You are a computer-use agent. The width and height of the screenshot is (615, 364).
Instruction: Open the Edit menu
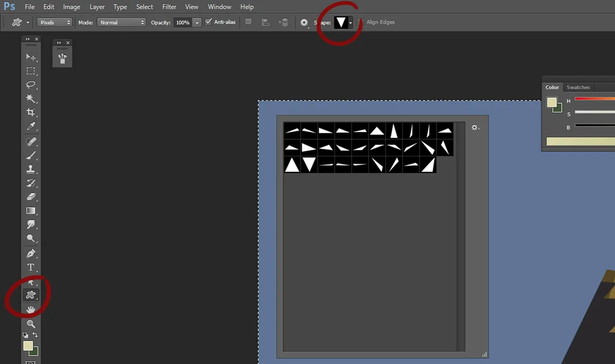click(x=49, y=7)
